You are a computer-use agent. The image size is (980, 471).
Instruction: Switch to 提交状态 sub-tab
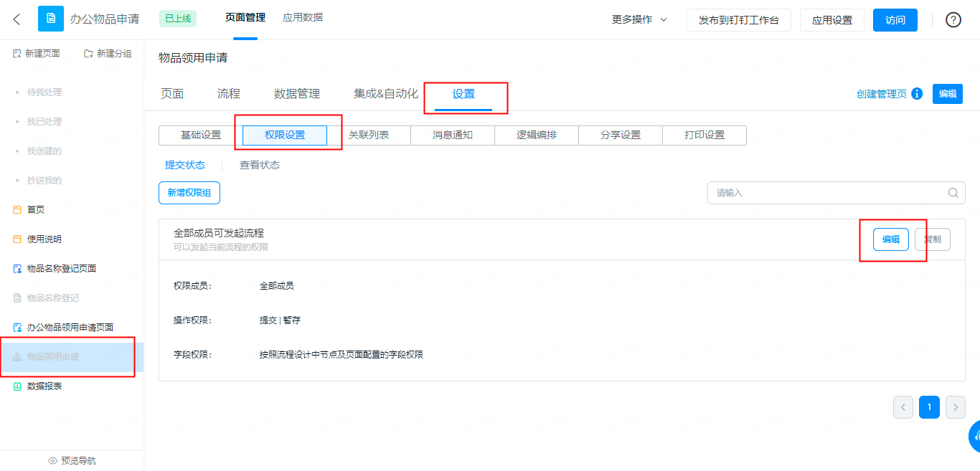(185, 166)
